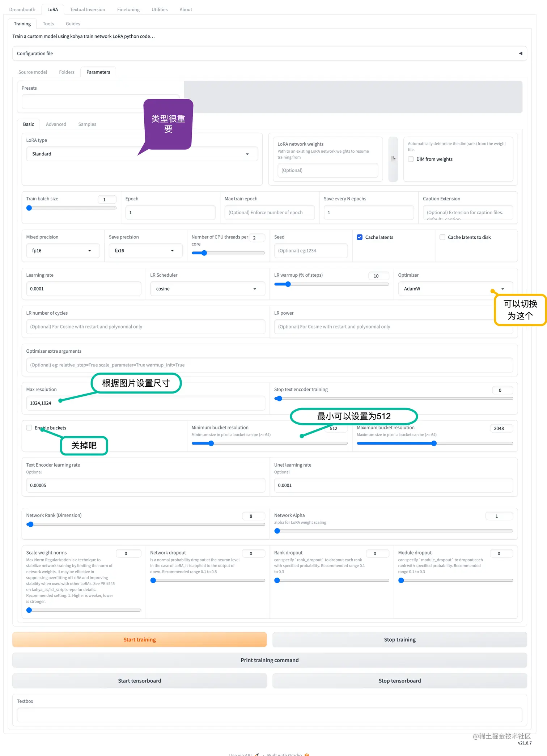Open the LR Scheduler dropdown
Image resolution: width=547 pixels, height=756 pixels.
(207, 289)
